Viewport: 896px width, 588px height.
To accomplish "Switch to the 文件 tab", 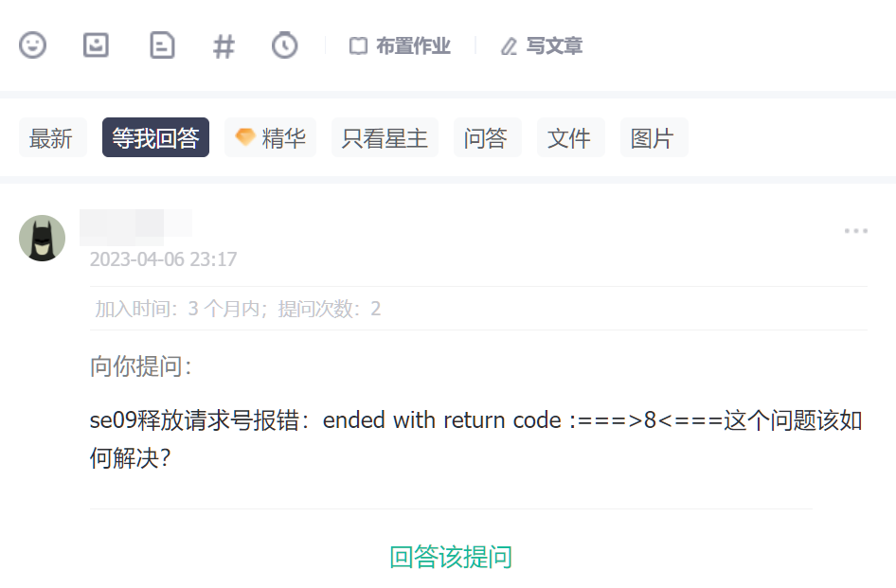I will [x=571, y=137].
